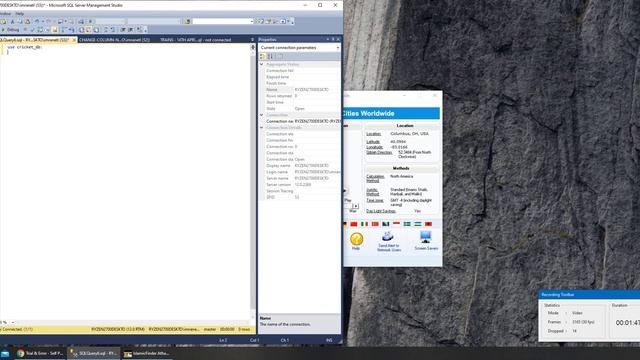
Task: Click the Undo icon in the standard toolbar
Action: click(x=37, y=21)
